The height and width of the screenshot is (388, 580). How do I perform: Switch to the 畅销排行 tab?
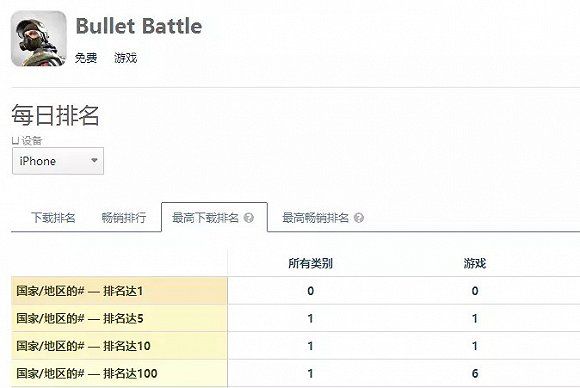(124, 217)
